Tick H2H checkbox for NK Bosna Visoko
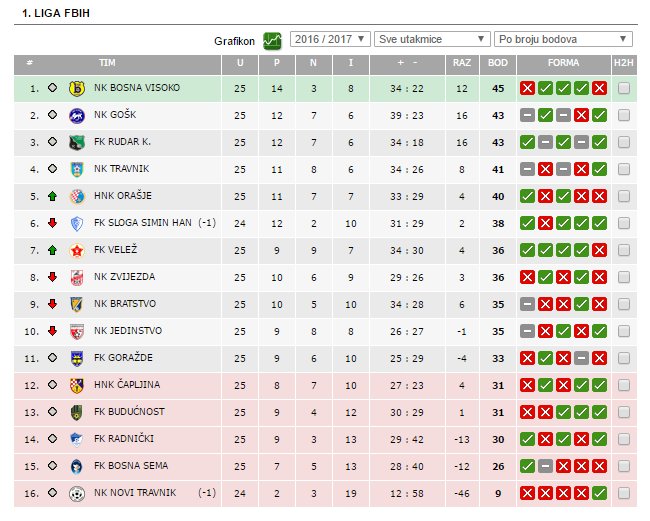Image resolution: width=650 pixels, height=521 pixels. [624, 88]
